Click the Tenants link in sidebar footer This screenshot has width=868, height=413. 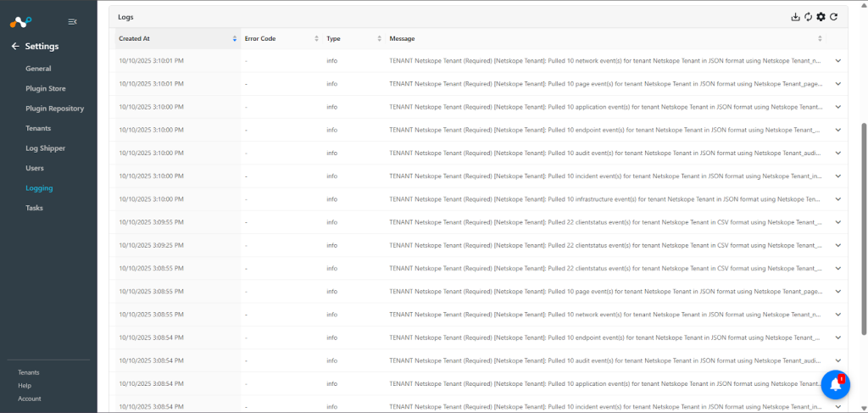point(29,372)
